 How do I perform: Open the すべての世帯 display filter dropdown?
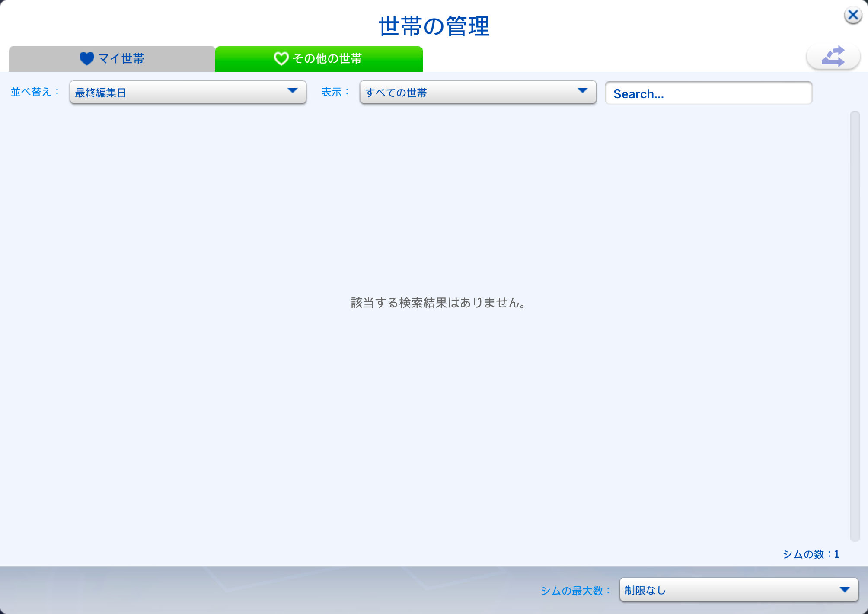[x=478, y=92]
